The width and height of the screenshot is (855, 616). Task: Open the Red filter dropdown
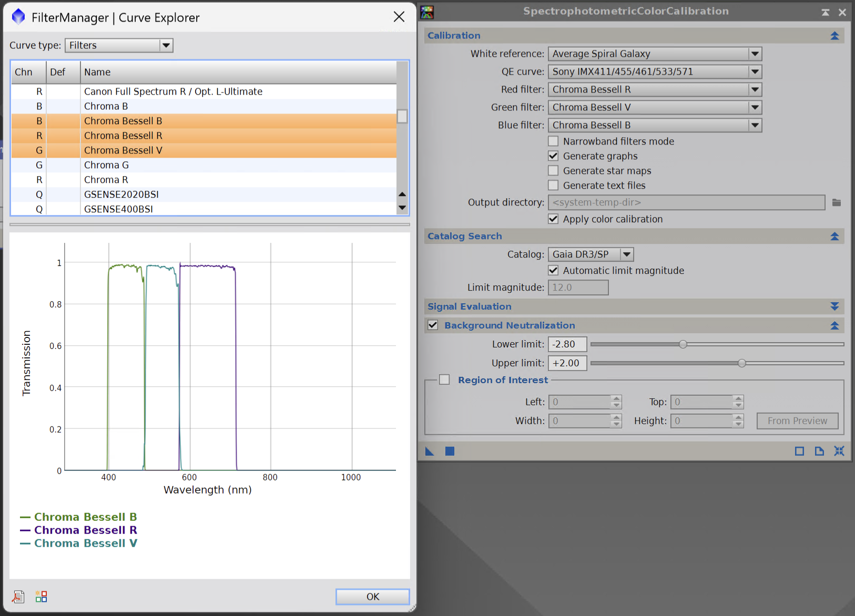point(655,89)
